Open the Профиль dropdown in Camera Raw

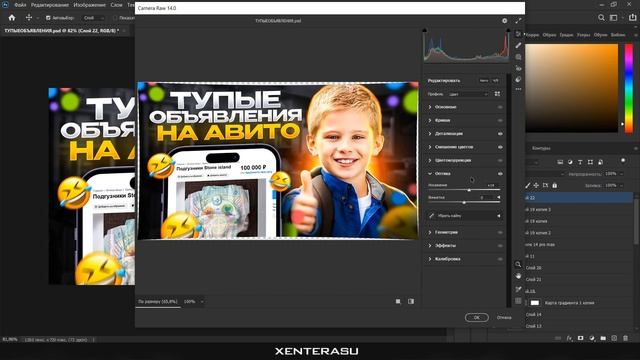tap(468, 94)
